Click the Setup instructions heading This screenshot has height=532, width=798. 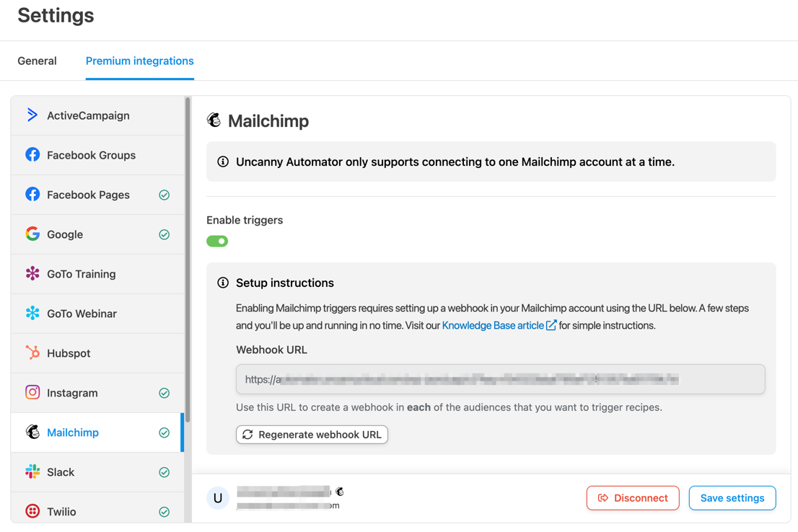click(284, 283)
